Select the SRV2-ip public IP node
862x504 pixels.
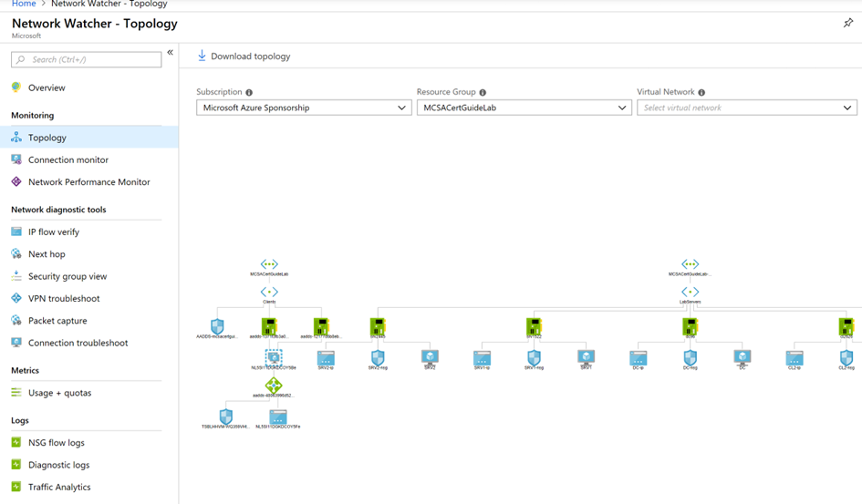(326, 358)
